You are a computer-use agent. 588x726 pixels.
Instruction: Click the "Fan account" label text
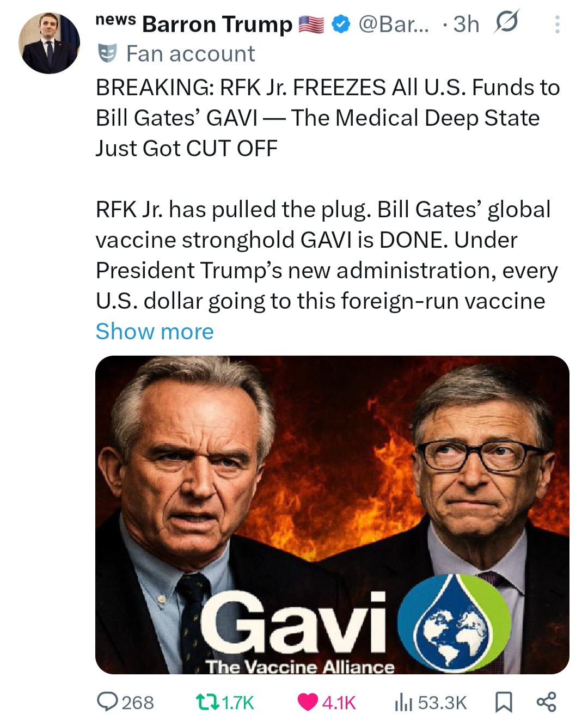pyautogui.click(x=191, y=54)
